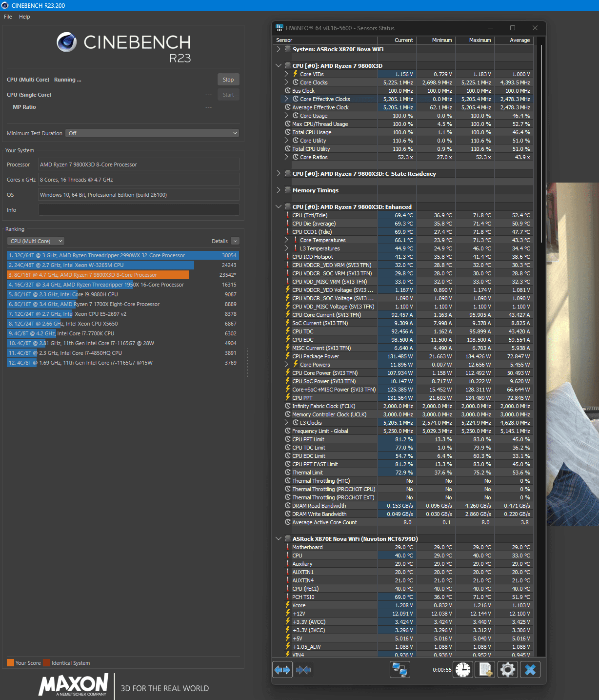Viewport: 599px width, 700px height.
Task: Open the CPU (Multi Core) ranking dropdown
Action: (x=36, y=241)
